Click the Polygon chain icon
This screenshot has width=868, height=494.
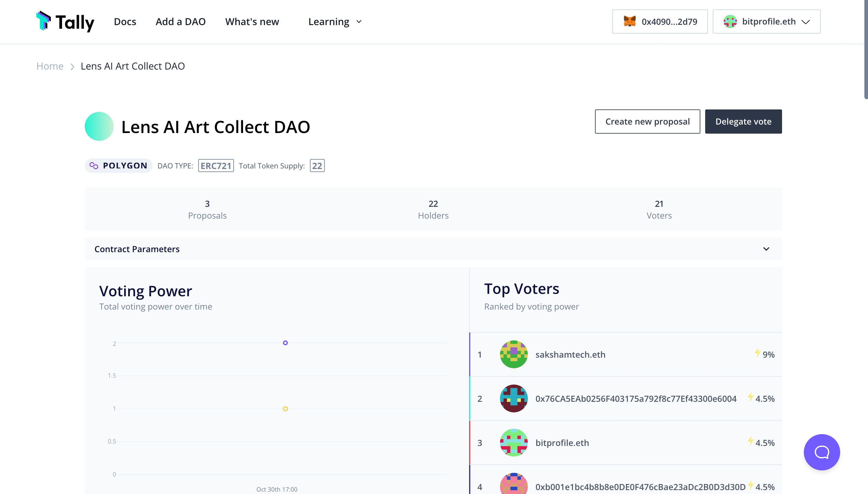pyautogui.click(x=94, y=165)
